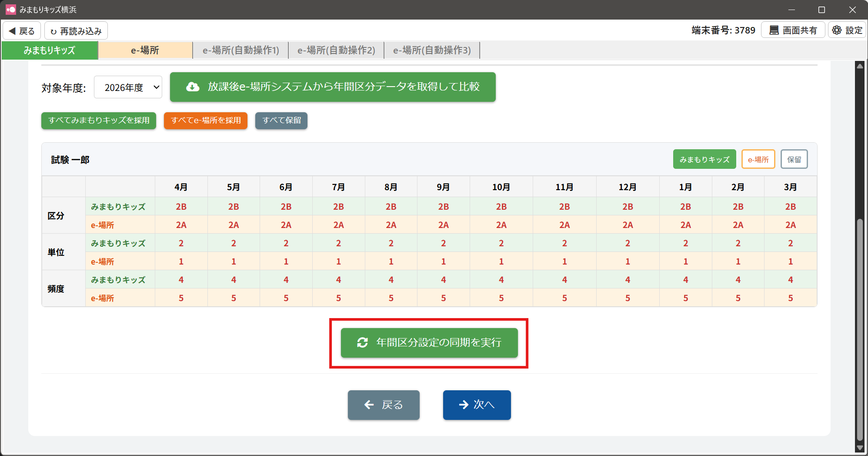This screenshot has height=456, width=868.
Task: Select e-場所 option for 試験 一郎
Action: tap(758, 160)
